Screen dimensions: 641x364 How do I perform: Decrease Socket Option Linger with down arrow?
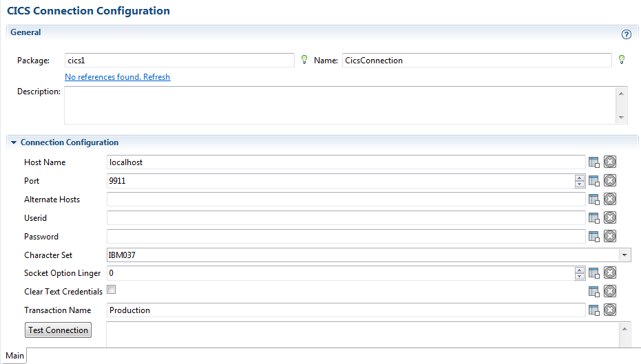(x=579, y=276)
